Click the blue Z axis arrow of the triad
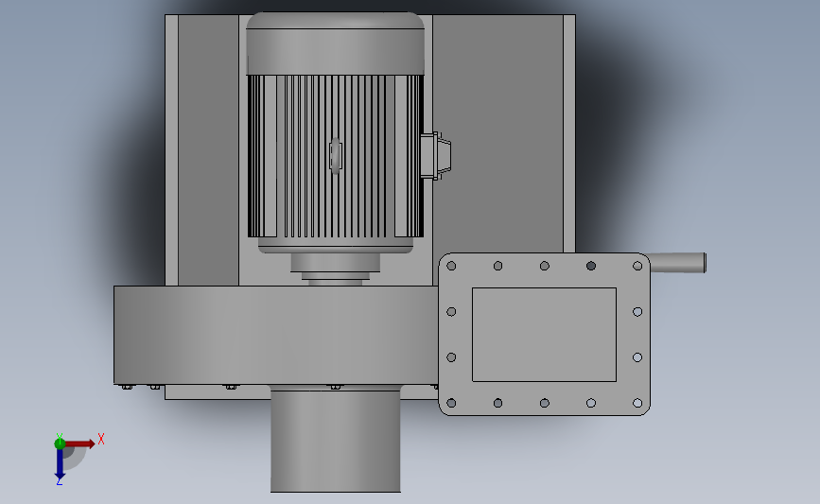Viewport: 820px width, 504px height. click(x=60, y=463)
